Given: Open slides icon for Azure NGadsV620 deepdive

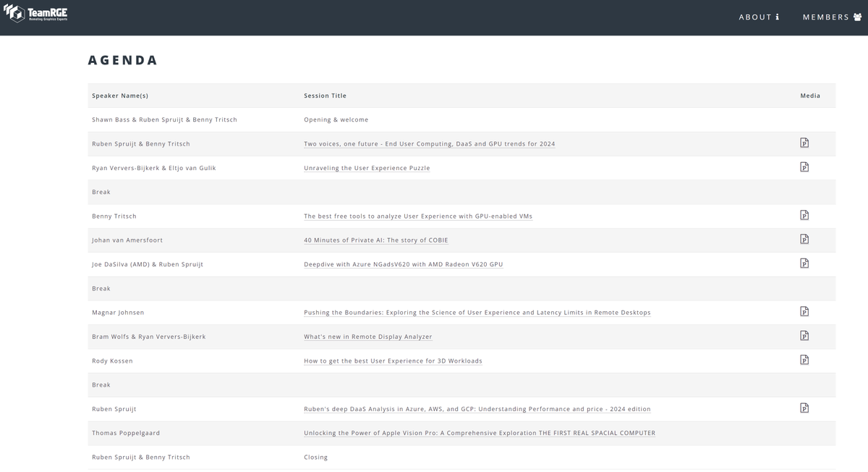Looking at the screenshot, I should [804, 263].
